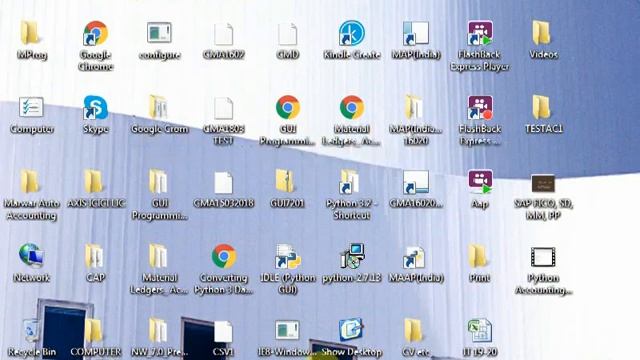
Task: Open the IT 19-20 Excel file
Action: tap(479, 331)
